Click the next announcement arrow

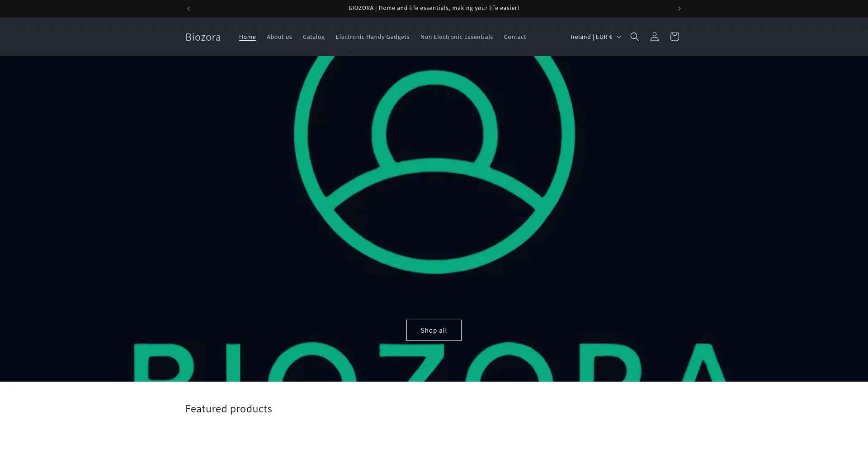679,9
